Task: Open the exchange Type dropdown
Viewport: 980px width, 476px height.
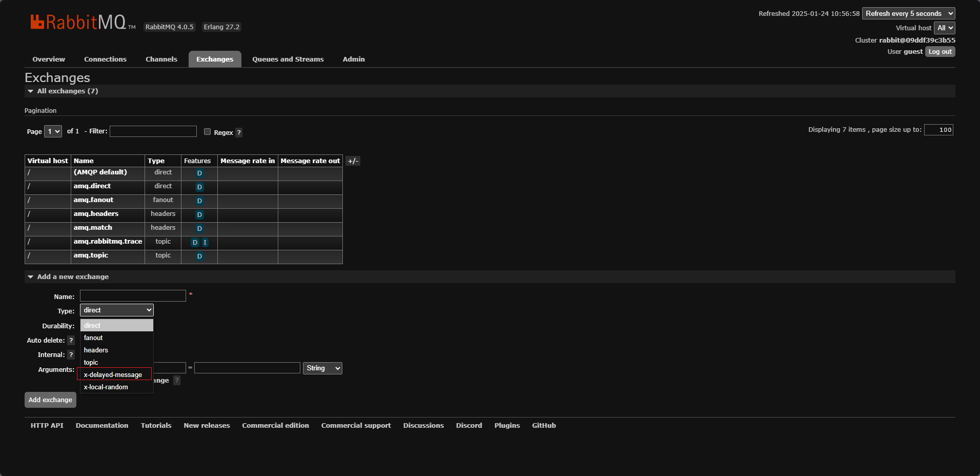Action: (117, 310)
